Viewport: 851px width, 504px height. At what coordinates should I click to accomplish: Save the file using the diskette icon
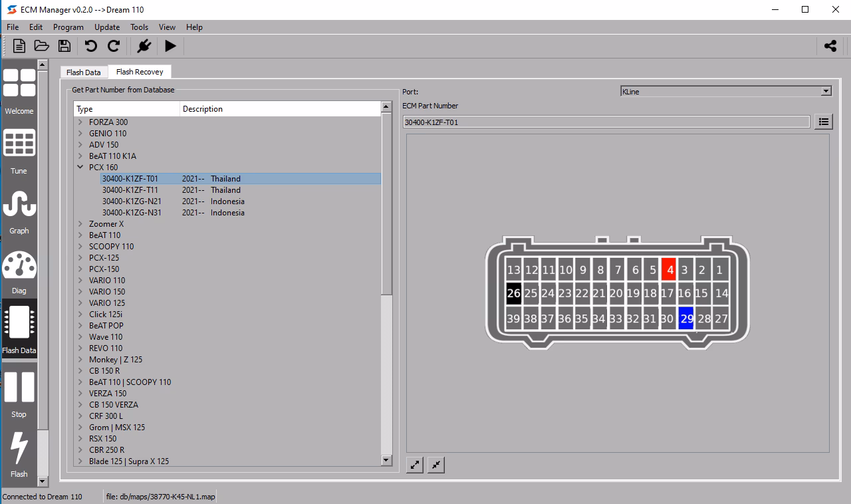click(x=64, y=46)
